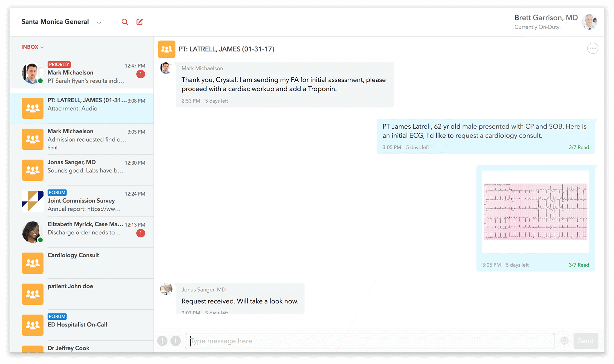Image resolution: width=614 pixels, height=364 pixels.
Task: Click the group icon beside patient John doe
Action: 33,294
